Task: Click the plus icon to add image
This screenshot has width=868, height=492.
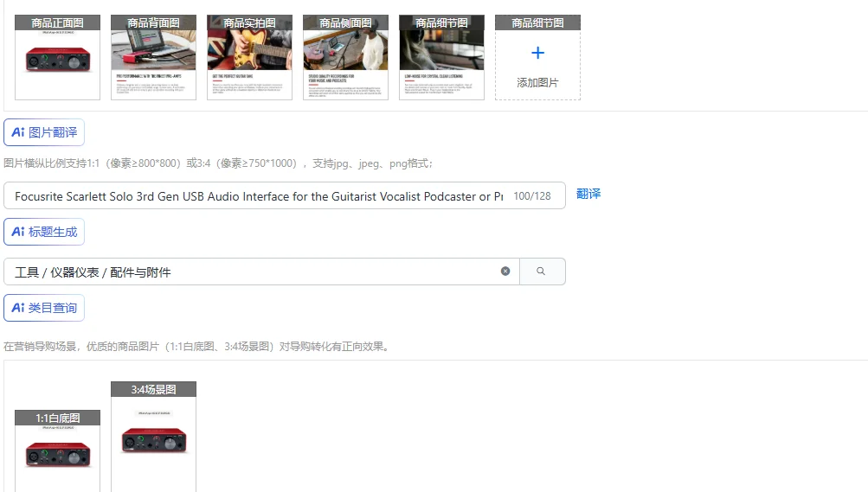Action: (537, 53)
